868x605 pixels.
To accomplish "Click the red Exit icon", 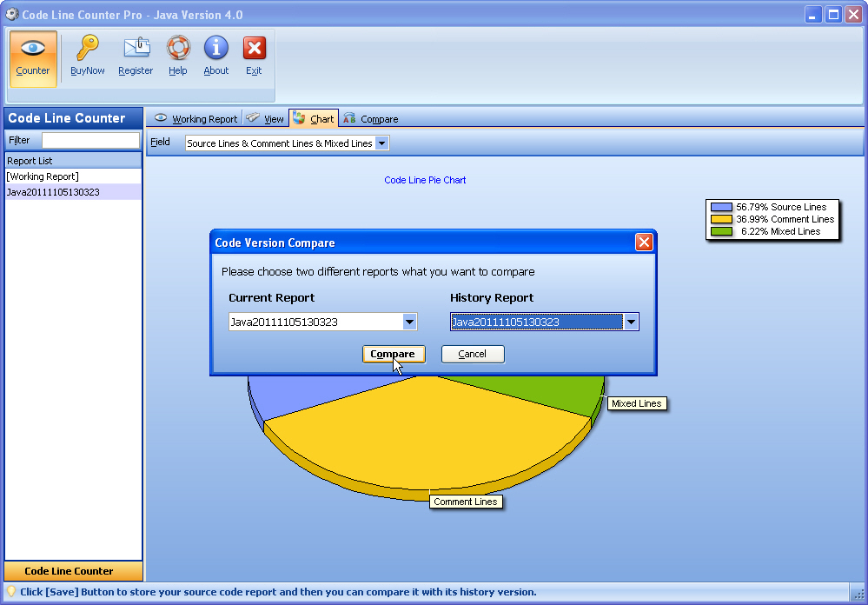I will click(254, 48).
